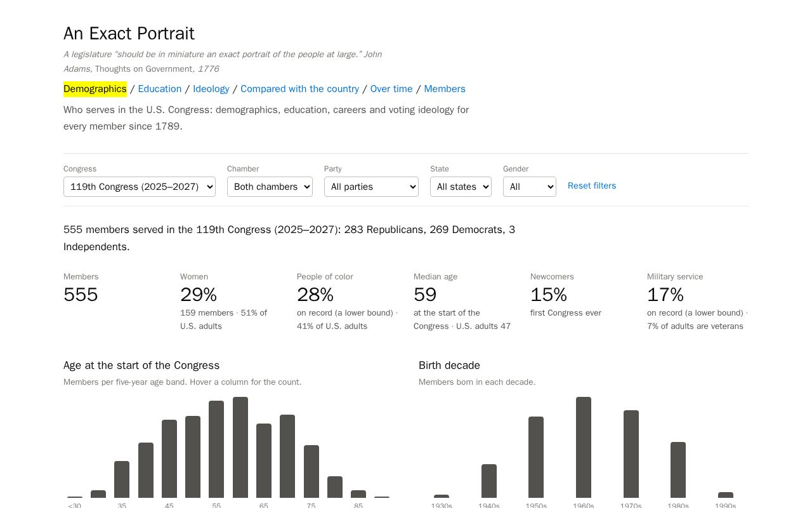
Task: Click the Reset filters link
Action: [x=592, y=186]
